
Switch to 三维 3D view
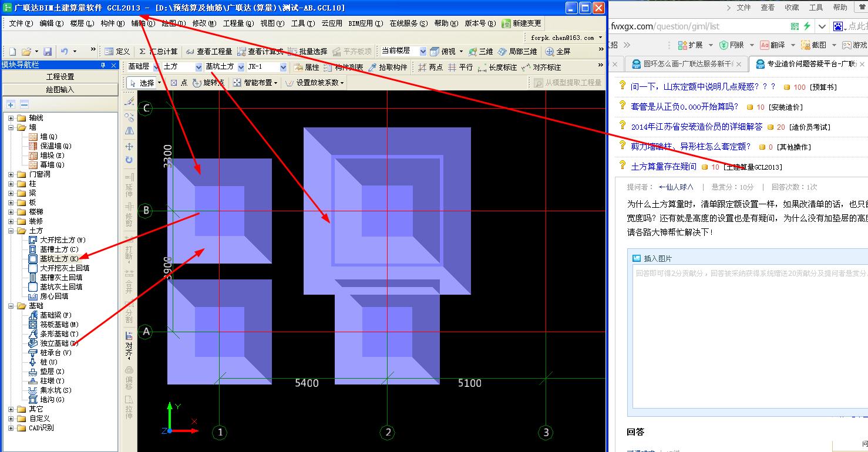coord(480,52)
